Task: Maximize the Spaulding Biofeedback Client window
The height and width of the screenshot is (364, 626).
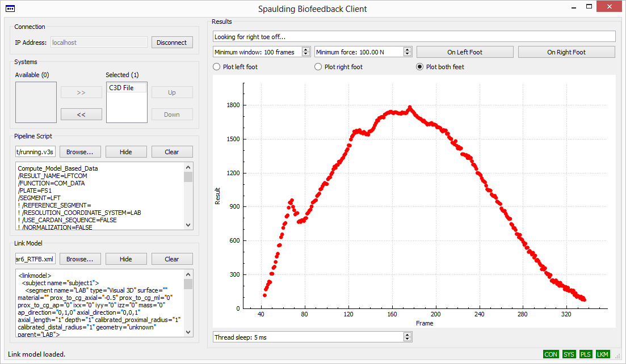Action: coord(589,7)
